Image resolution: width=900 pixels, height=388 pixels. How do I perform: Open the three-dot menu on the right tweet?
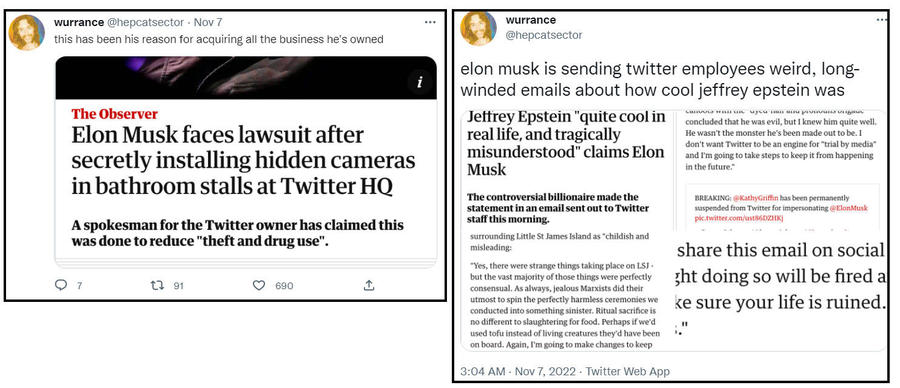[882, 20]
